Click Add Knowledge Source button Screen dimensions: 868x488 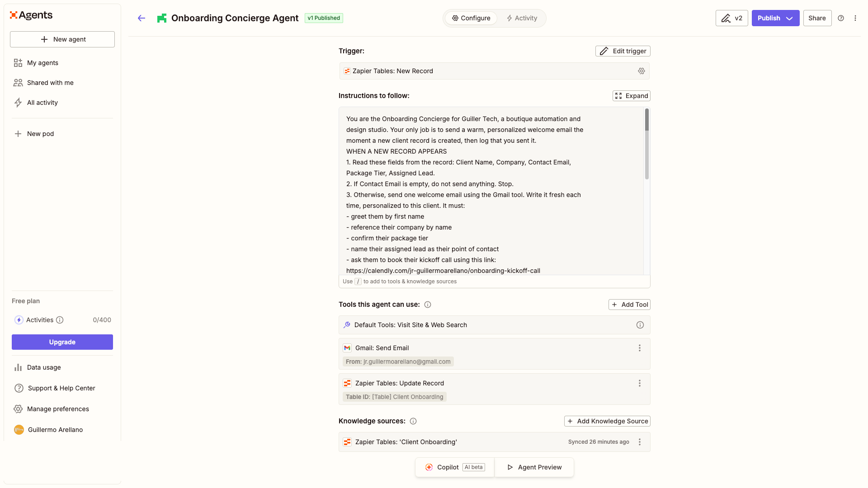pyautogui.click(x=608, y=421)
